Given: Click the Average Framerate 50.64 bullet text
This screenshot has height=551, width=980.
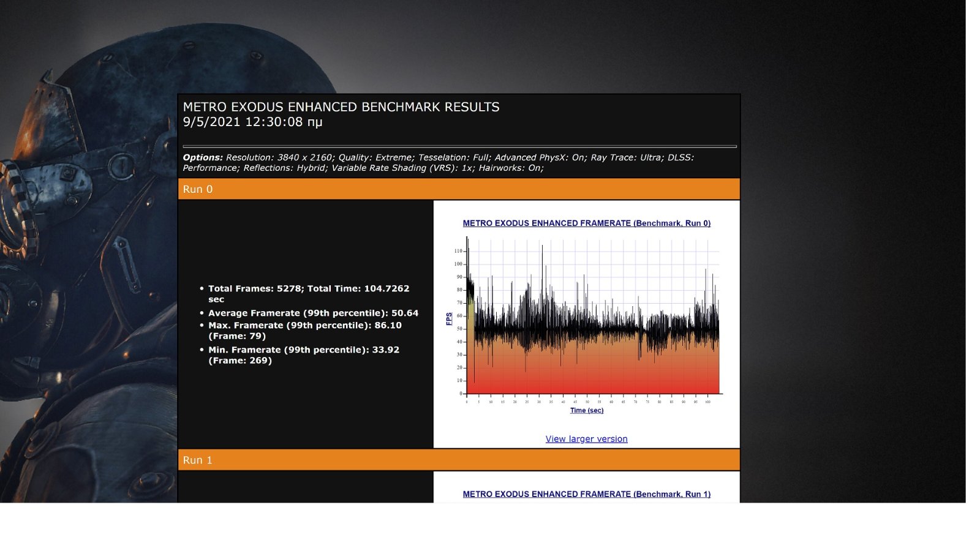Looking at the screenshot, I should coord(313,313).
